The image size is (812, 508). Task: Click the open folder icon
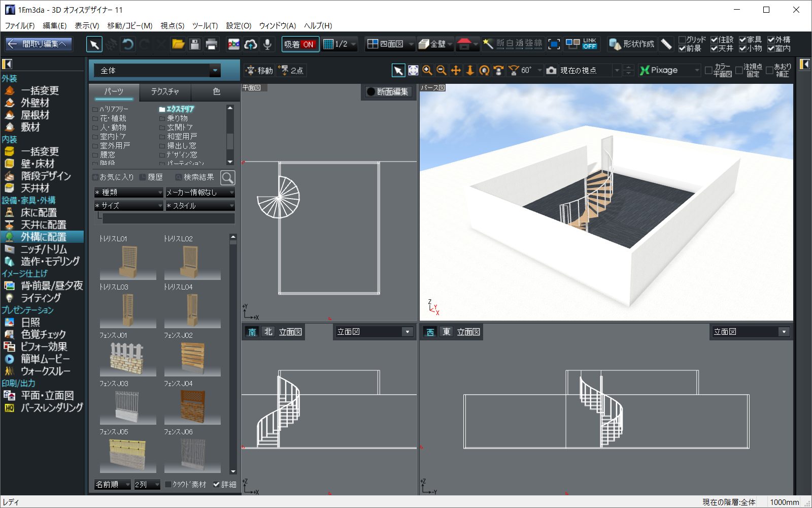coord(178,44)
